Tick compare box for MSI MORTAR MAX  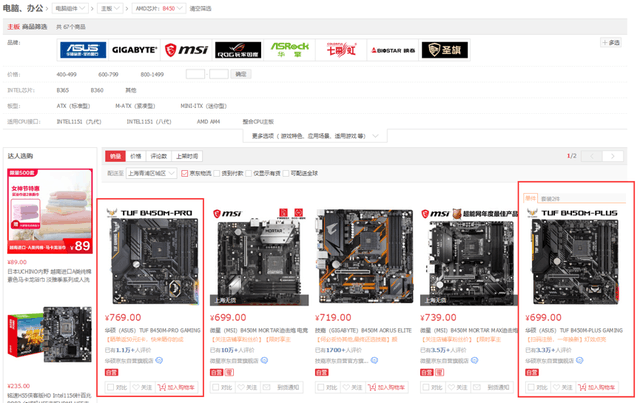tap(426, 387)
